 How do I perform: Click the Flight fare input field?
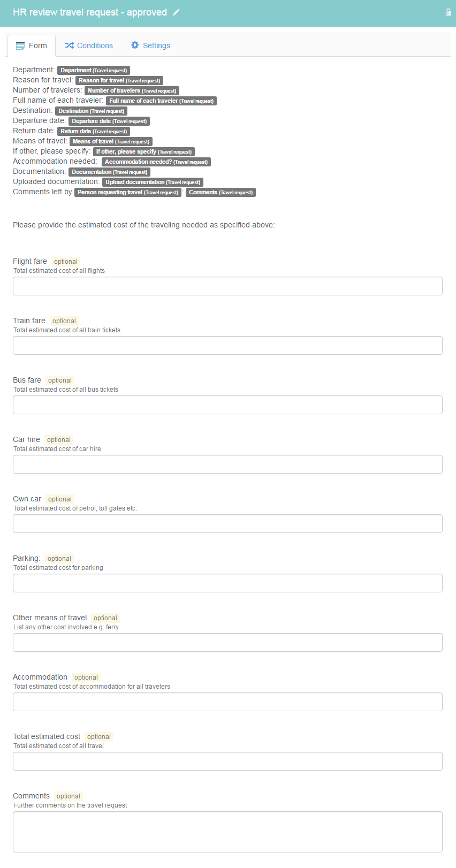[x=227, y=286]
